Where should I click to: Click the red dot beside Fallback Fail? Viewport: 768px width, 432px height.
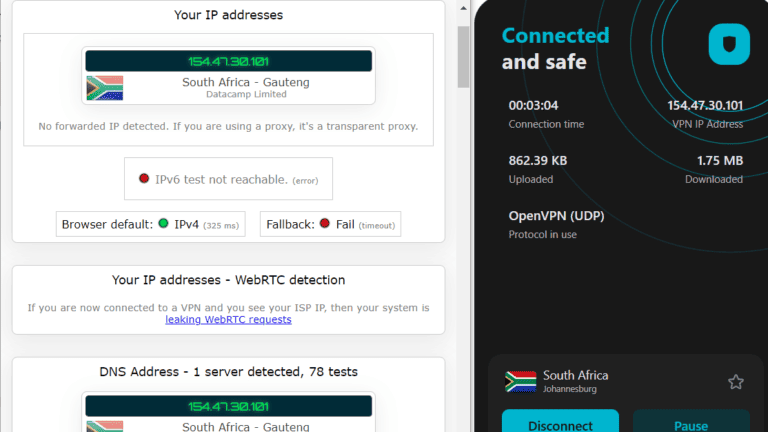coord(325,225)
